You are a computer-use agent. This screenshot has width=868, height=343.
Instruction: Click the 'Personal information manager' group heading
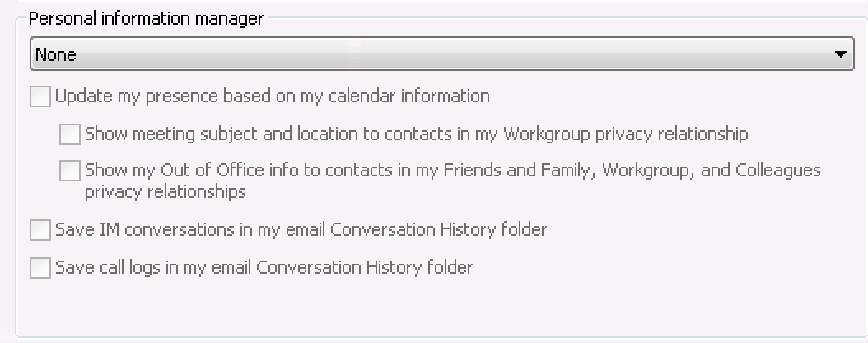pos(146,19)
